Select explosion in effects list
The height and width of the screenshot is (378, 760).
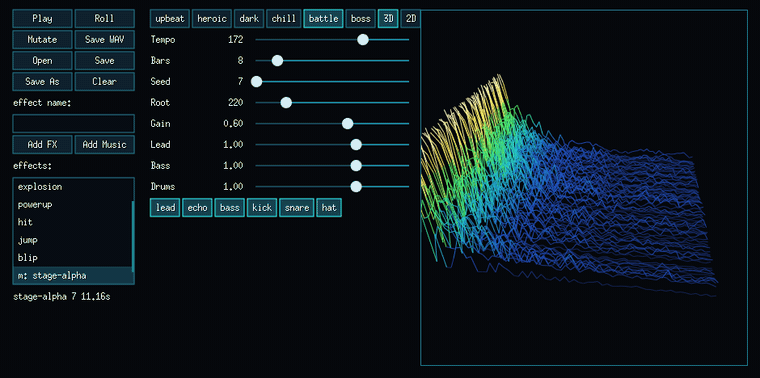72,187
